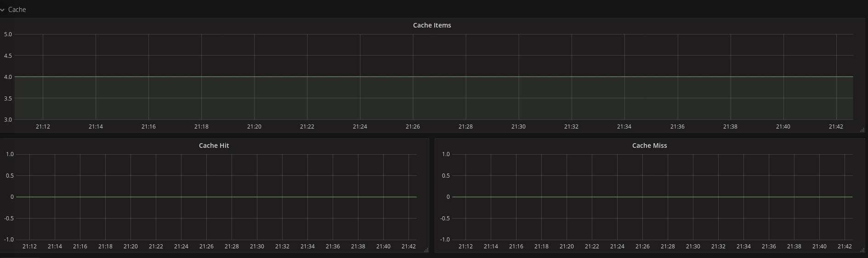This screenshot has height=258, width=868.
Task: Click the 21:12 time label in Cache Miss
Action: 465,247
